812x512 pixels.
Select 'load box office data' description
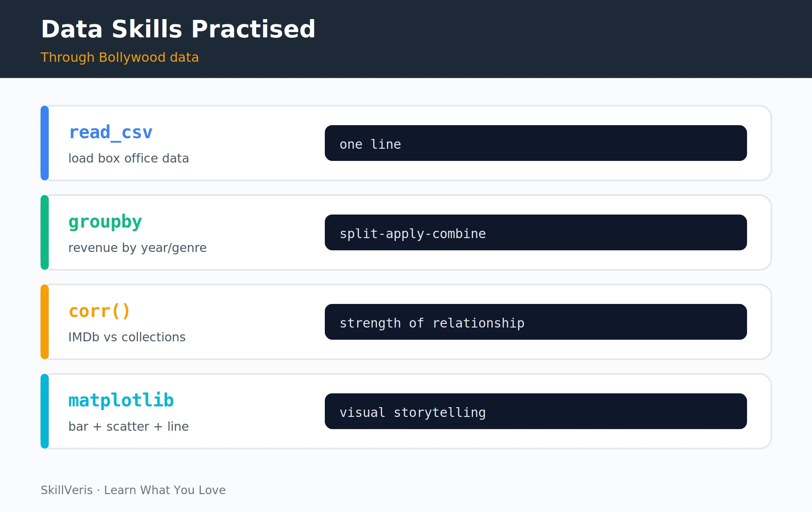click(129, 158)
